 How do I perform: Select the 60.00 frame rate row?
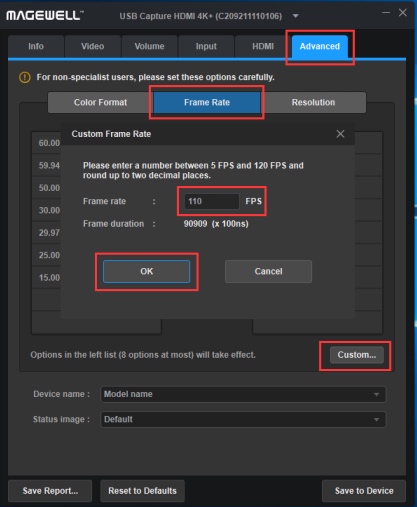click(47, 143)
